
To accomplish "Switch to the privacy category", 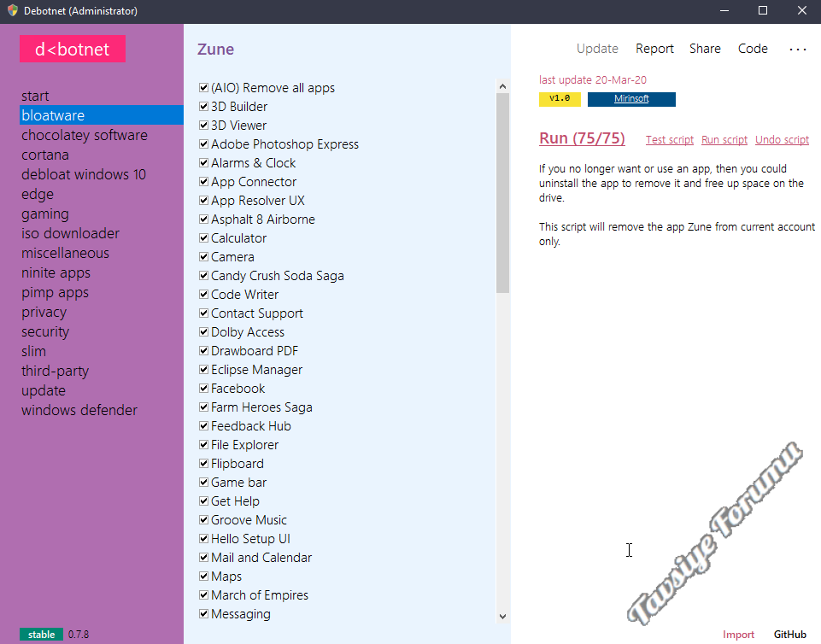I will coord(44,312).
